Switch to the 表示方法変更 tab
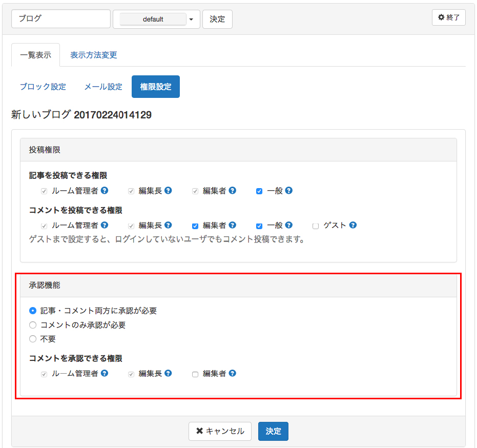Viewport: 477px width, 448px height. [94, 55]
